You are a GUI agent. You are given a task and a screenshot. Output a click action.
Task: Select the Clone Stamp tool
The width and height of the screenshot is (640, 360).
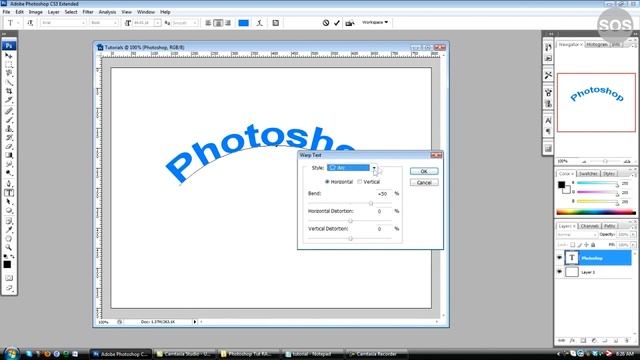click(x=9, y=129)
